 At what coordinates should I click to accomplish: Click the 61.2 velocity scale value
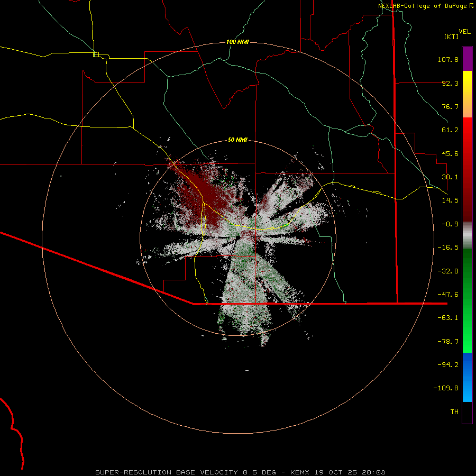click(450, 130)
